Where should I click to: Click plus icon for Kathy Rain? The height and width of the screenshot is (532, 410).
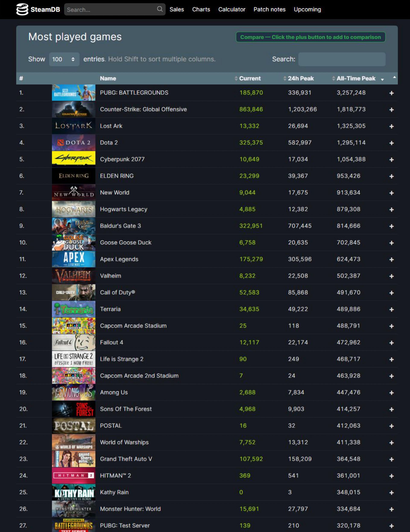pyautogui.click(x=391, y=492)
